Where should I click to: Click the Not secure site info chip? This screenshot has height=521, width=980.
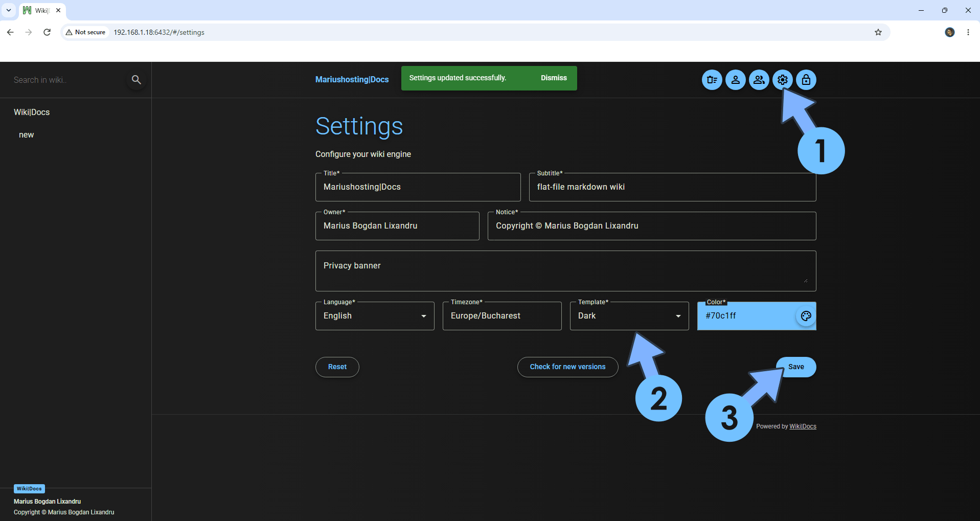85,32
